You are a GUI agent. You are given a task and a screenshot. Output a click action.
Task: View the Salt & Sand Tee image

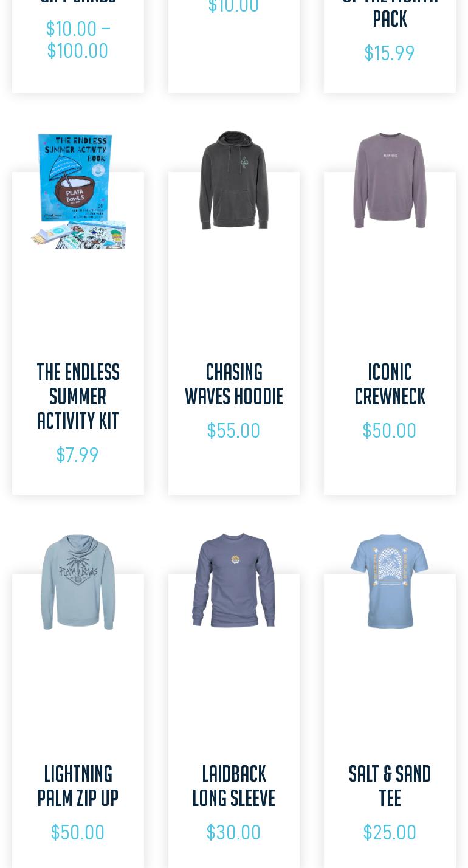pos(390,582)
